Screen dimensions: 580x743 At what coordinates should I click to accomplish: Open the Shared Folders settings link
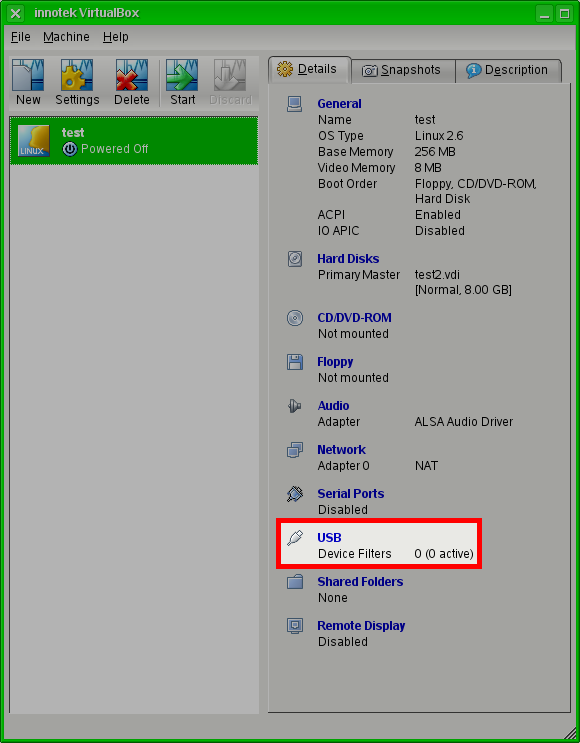(360, 582)
